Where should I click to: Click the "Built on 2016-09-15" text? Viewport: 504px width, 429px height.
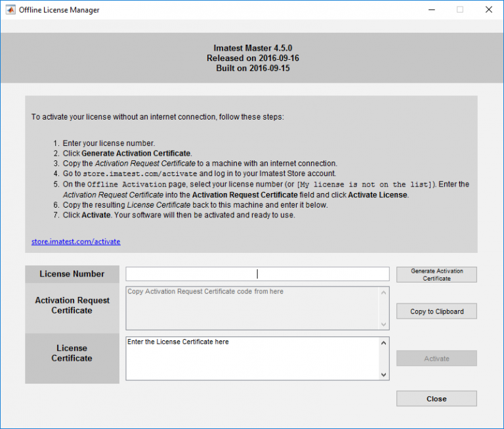point(253,68)
